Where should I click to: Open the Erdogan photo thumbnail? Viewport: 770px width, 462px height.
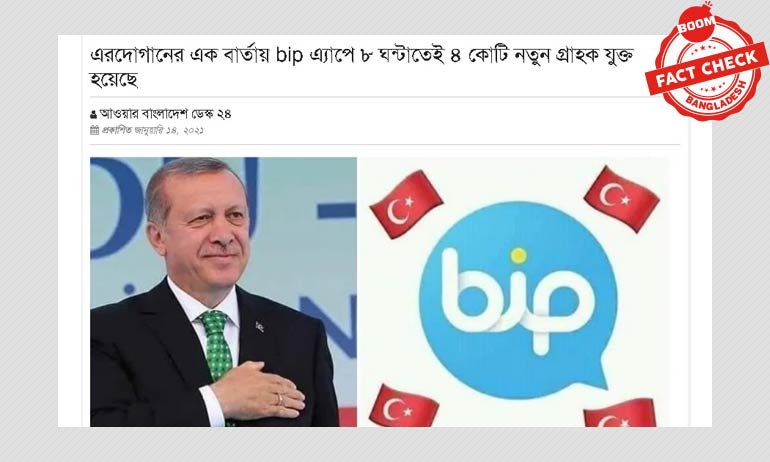click(x=223, y=292)
